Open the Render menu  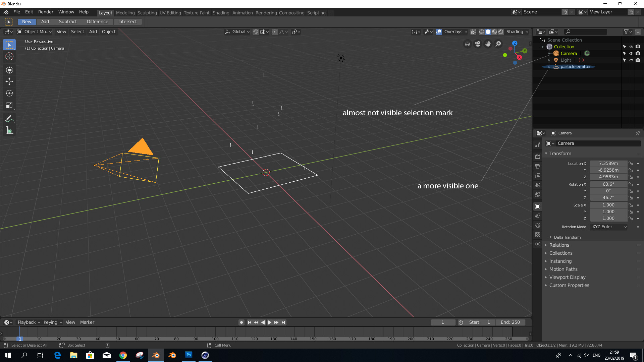pos(46,12)
